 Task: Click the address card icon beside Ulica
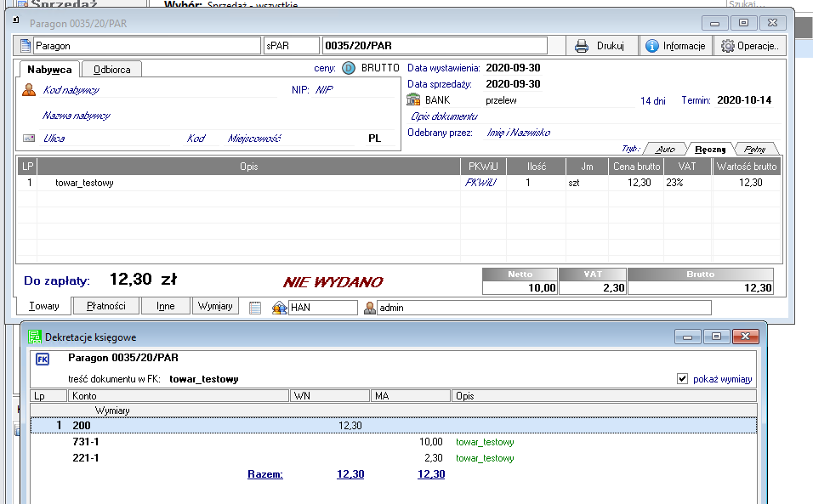click(29, 139)
